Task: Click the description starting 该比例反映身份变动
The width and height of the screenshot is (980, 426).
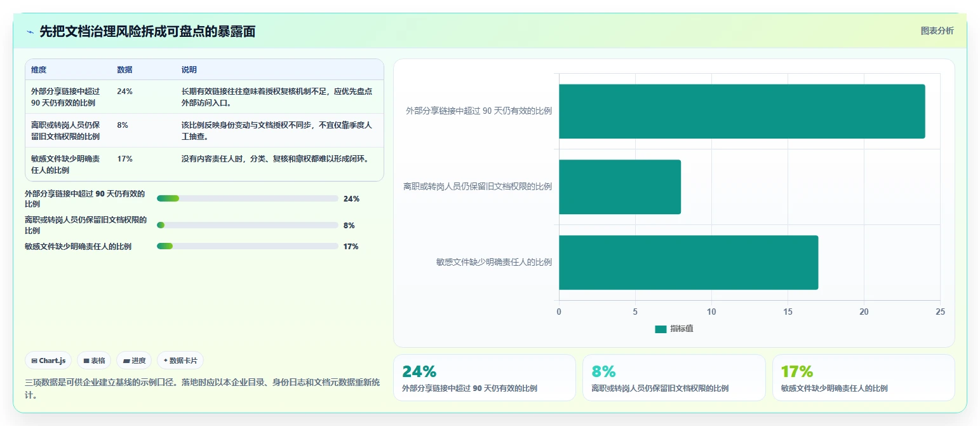Action: coord(277,130)
